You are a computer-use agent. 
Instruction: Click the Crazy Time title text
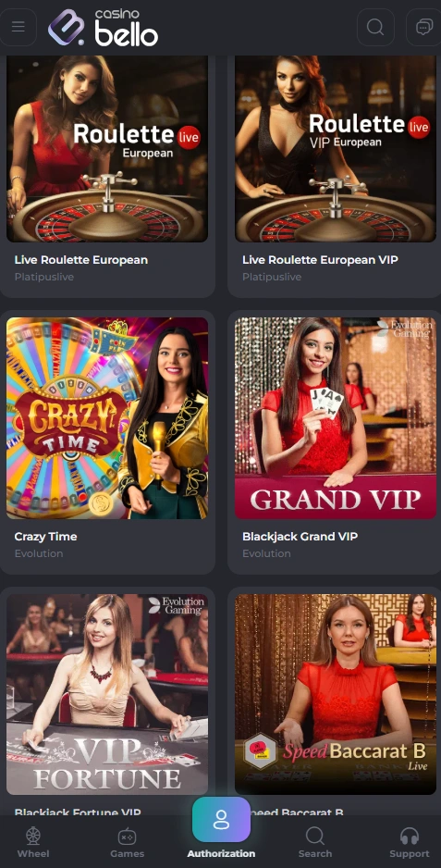tap(45, 536)
